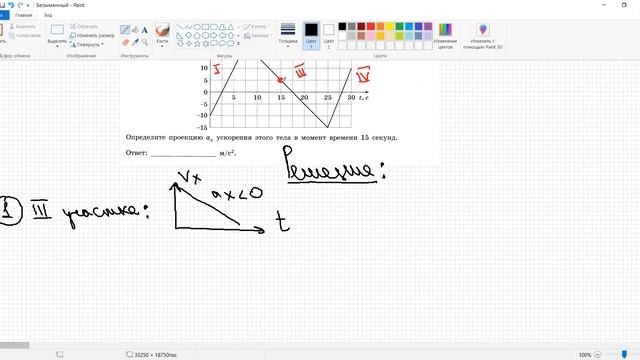Click Edit with Paint 3D button

pos(482,36)
